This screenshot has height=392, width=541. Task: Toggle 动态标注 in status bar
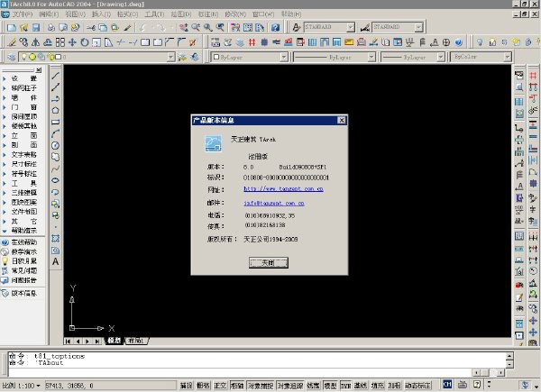pyautogui.click(x=418, y=385)
